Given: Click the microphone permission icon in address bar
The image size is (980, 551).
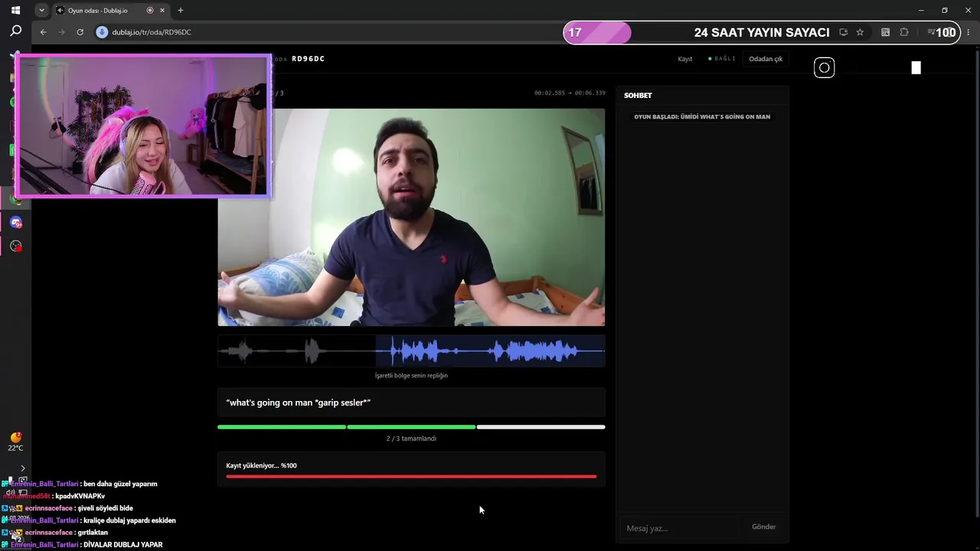Looking at the screenshot, I should click(x=102, y=32).
